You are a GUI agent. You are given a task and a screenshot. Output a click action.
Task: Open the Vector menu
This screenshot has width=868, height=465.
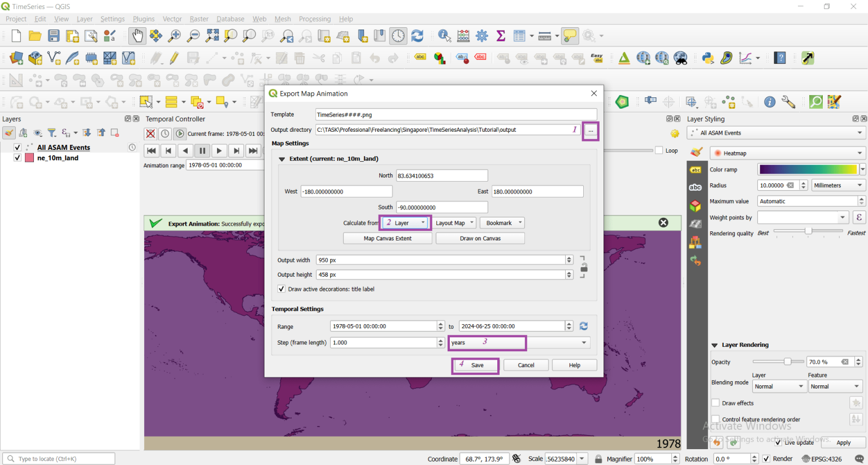click(x=172, y=19)
